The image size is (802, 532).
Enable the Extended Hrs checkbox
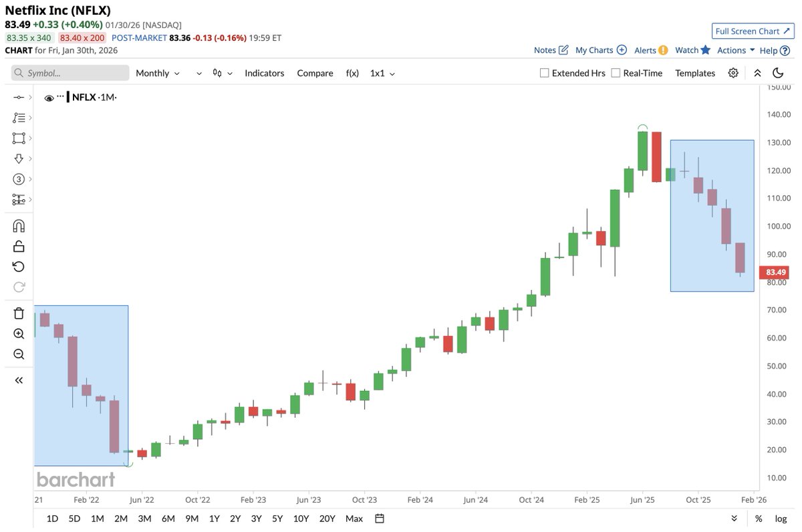544,73
